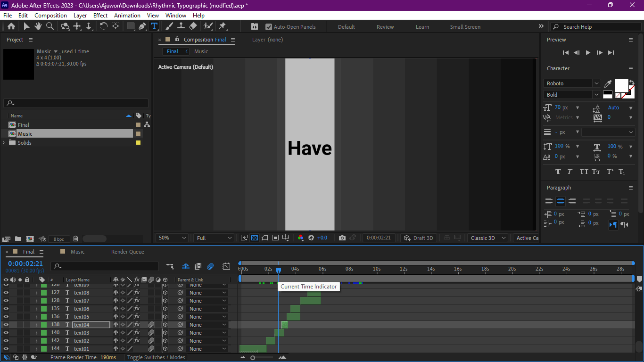Select the Horizontal Type tool

pos(154,26)
